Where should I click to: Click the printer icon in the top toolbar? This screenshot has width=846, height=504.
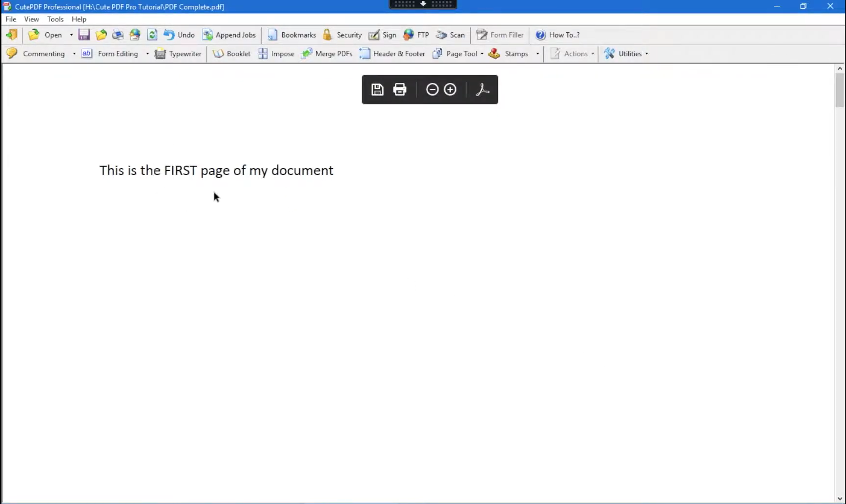(118, 35)
